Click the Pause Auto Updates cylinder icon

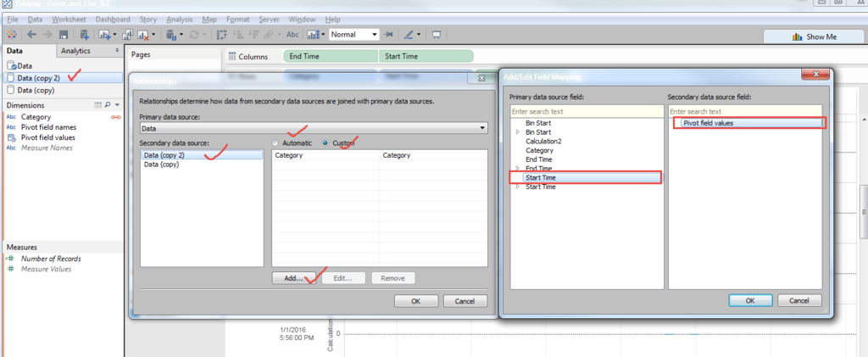pyautogui.click(x=171, y=35)
